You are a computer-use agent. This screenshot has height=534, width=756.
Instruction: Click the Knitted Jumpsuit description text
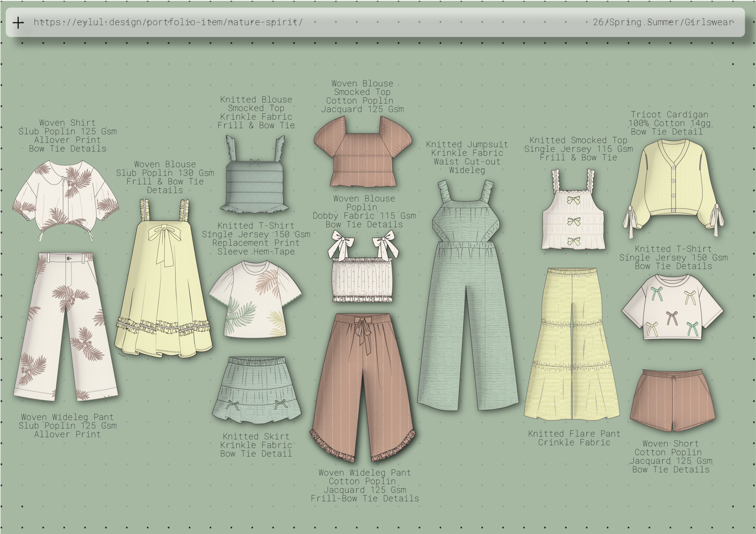[467, 157]
